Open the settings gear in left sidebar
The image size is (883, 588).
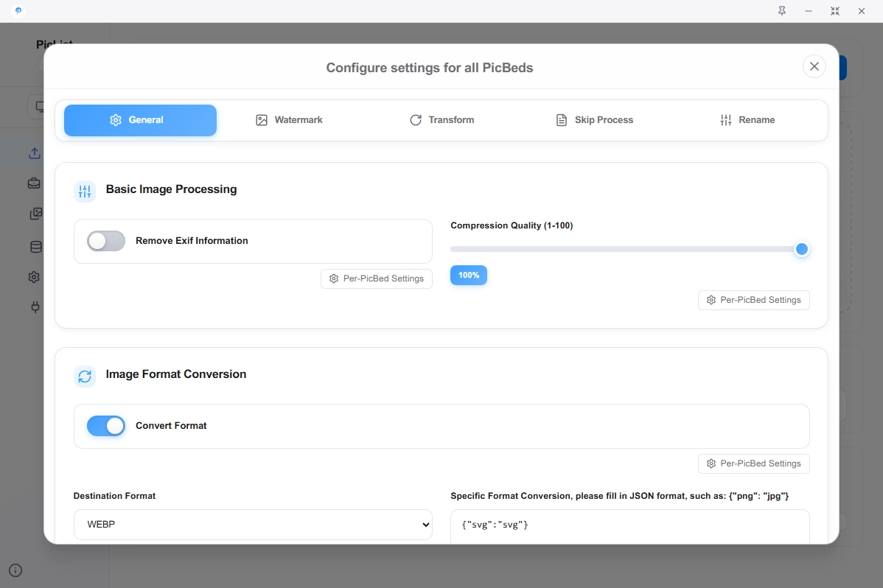click(x=34, y=277)
